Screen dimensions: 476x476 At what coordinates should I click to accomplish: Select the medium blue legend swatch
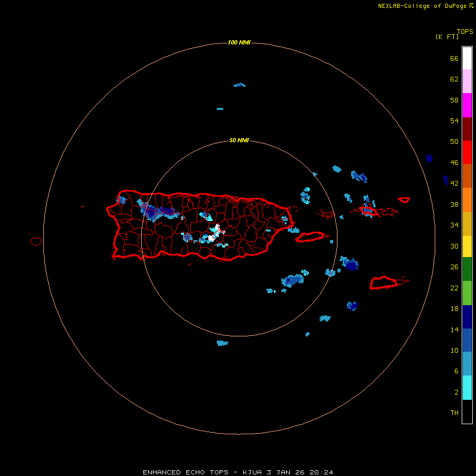tap(467, 340)
